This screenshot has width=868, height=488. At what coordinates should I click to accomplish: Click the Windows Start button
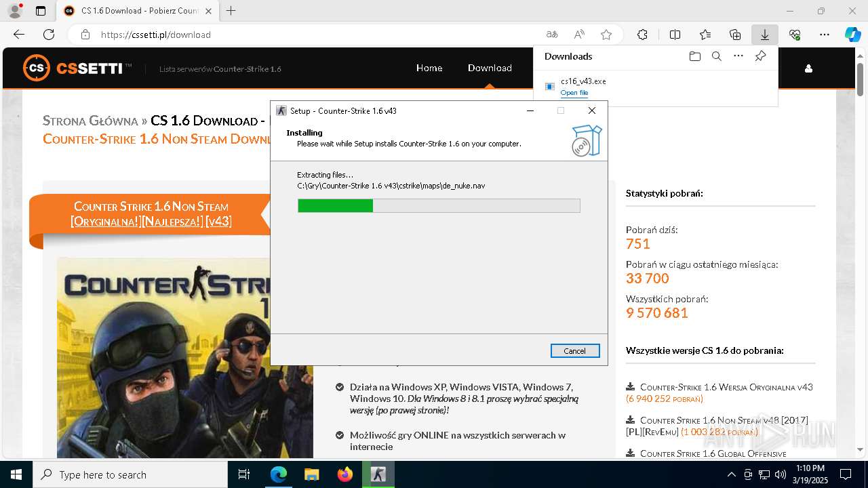(16, 474)
